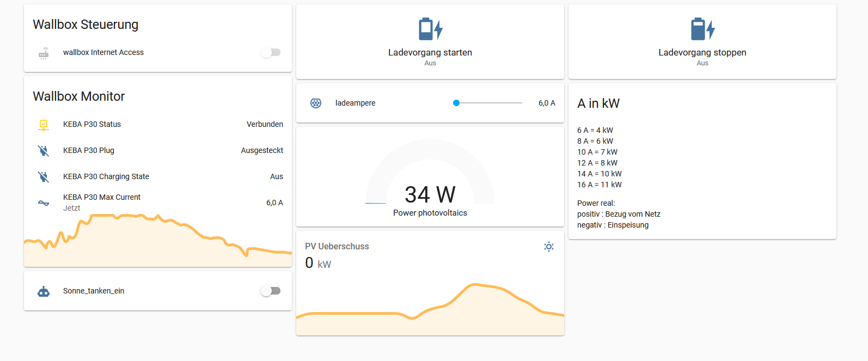Image resolution: width=868 pixels, height=361 pixels.
Task: Click the KEBA P30 Charging State plug icon
Action: [x=44, y=177]
